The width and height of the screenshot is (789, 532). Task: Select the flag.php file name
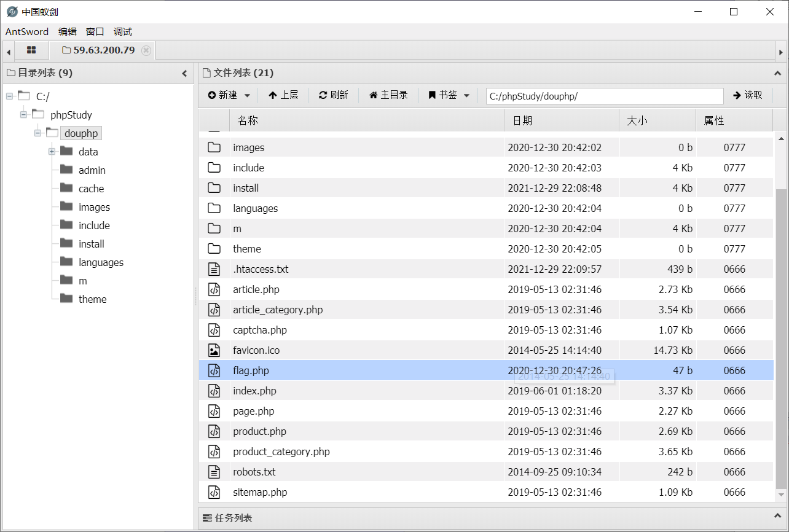click(x=251, y=370)
